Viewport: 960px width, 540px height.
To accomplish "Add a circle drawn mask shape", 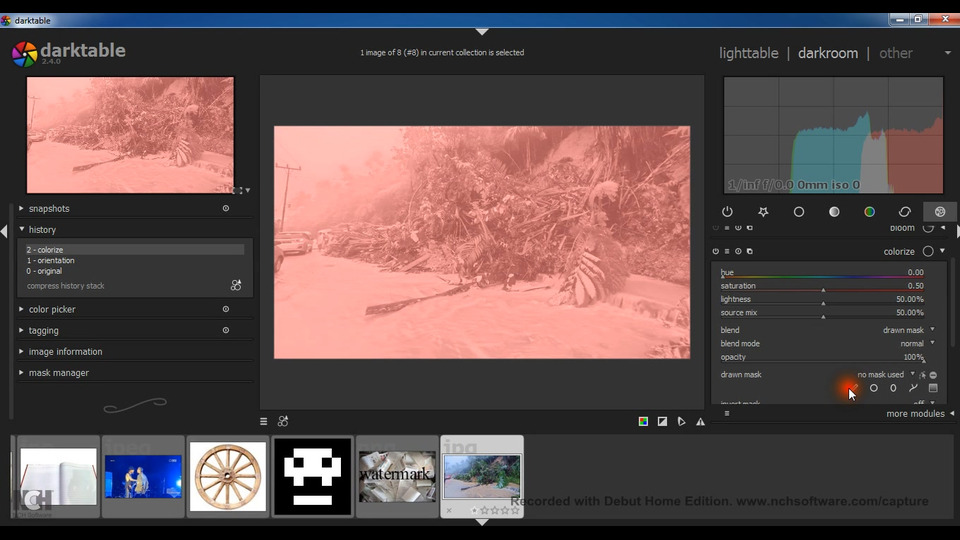I will tap(873, 388).
